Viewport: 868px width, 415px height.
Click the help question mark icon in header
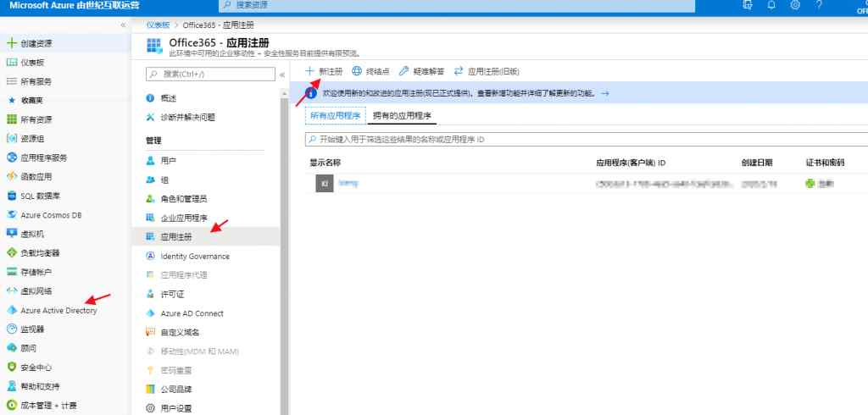pos(819,5)
